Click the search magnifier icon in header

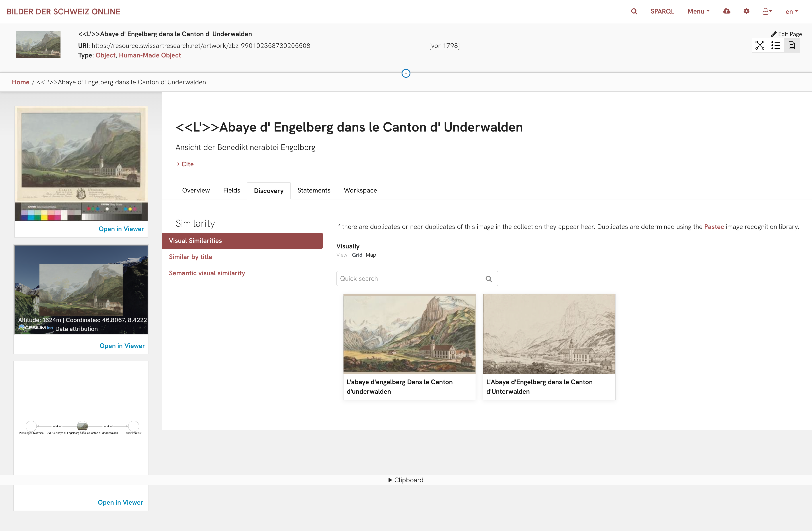coord(634,11)
